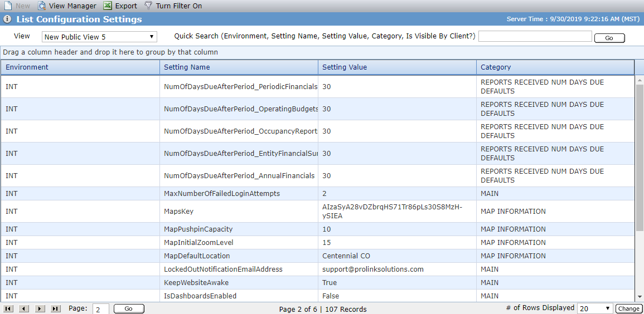Sort by Category column header
644x314 pixels.
[x=555, y=67]
